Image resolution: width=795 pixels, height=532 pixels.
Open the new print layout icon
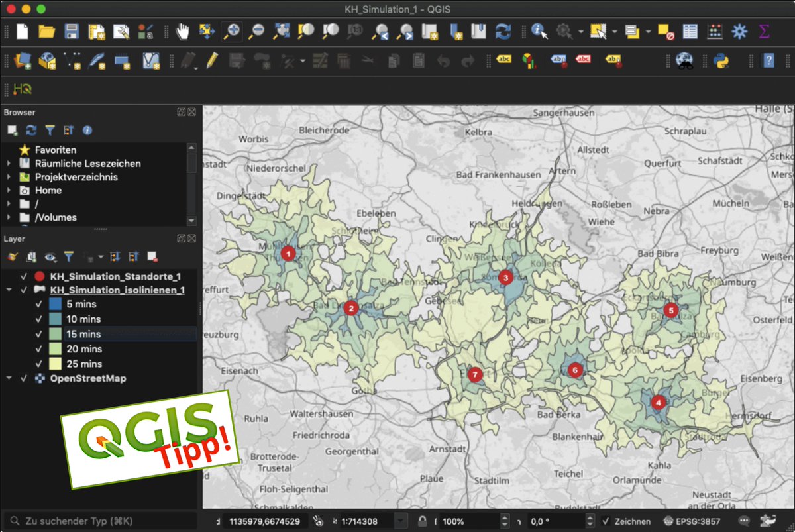(x=97, y=31)
